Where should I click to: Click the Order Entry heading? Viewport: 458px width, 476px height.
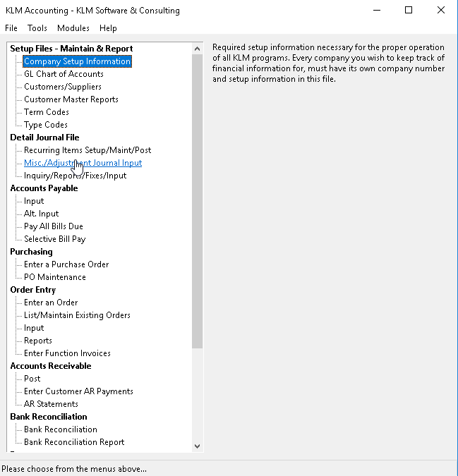coord(32,290)
